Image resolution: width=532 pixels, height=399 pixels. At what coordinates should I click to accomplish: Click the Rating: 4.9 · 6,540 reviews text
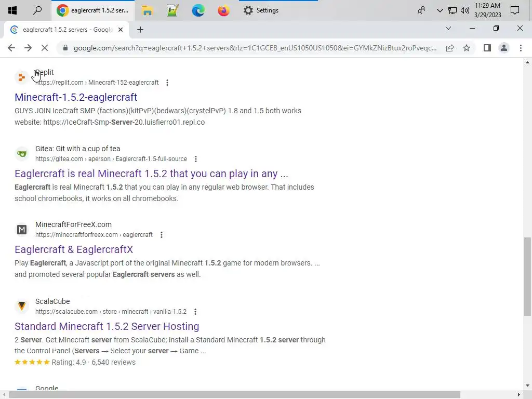pyautogui.click(x=94, y=362)
